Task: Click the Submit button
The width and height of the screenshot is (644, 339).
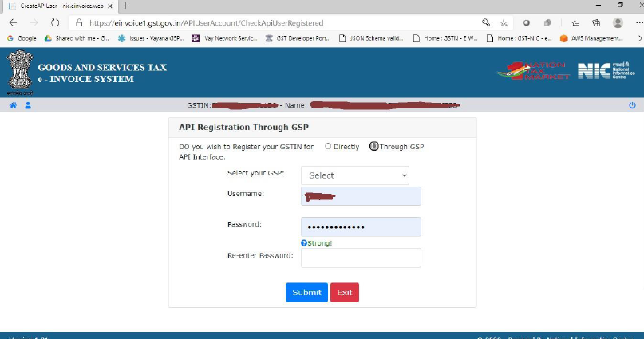Action: tap(306, 293)
